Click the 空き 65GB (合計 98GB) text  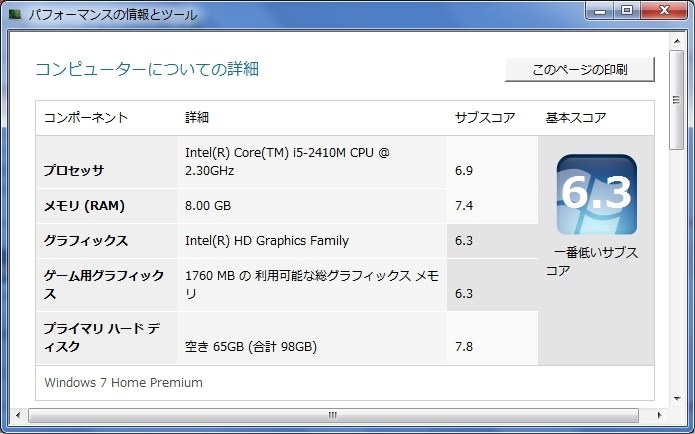(251, 347)
